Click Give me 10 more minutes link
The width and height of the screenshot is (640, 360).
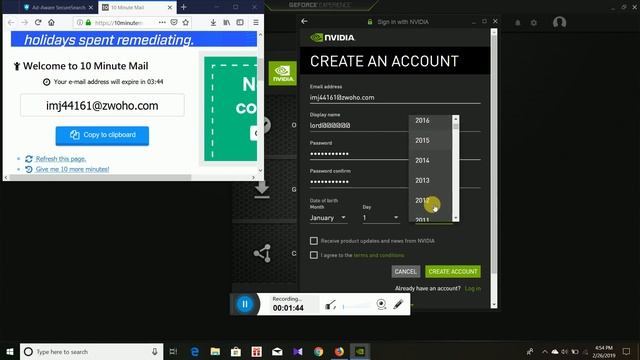pos(72,169)
